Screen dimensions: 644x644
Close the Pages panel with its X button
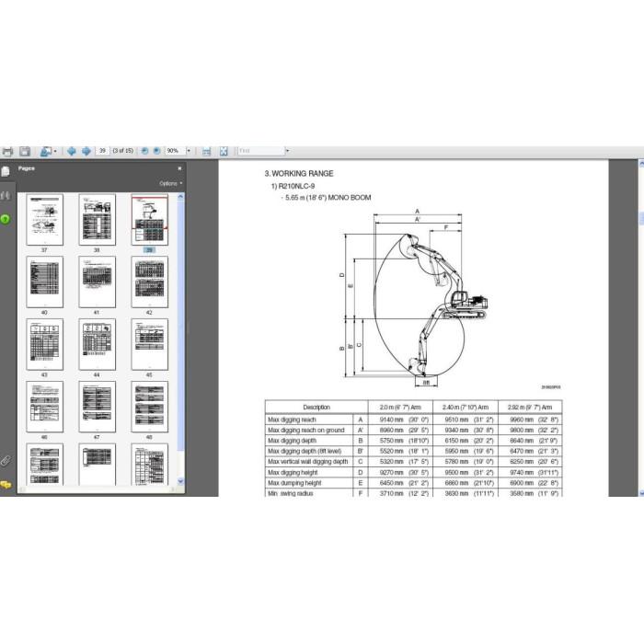179,168
